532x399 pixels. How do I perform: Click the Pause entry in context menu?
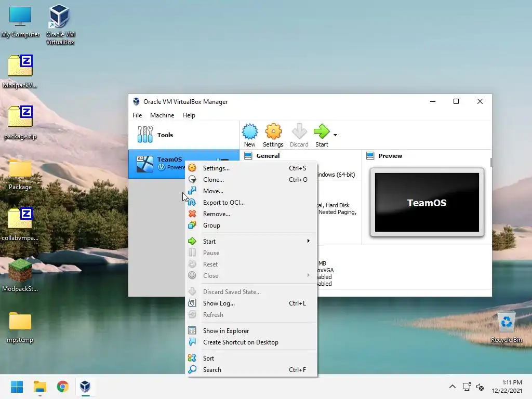pos(251,253)
